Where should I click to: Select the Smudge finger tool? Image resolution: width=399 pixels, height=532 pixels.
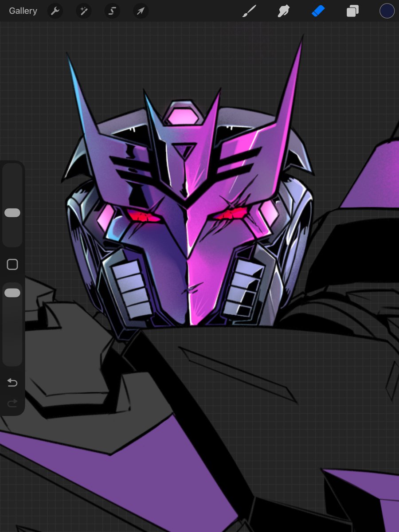coord(284,11)
